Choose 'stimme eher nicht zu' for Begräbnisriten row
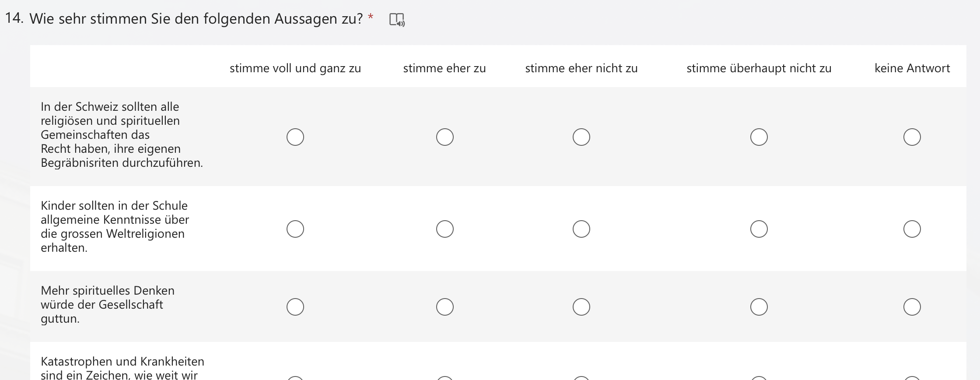980x380 pixels. pyautogui.click(x=581, y=137)
